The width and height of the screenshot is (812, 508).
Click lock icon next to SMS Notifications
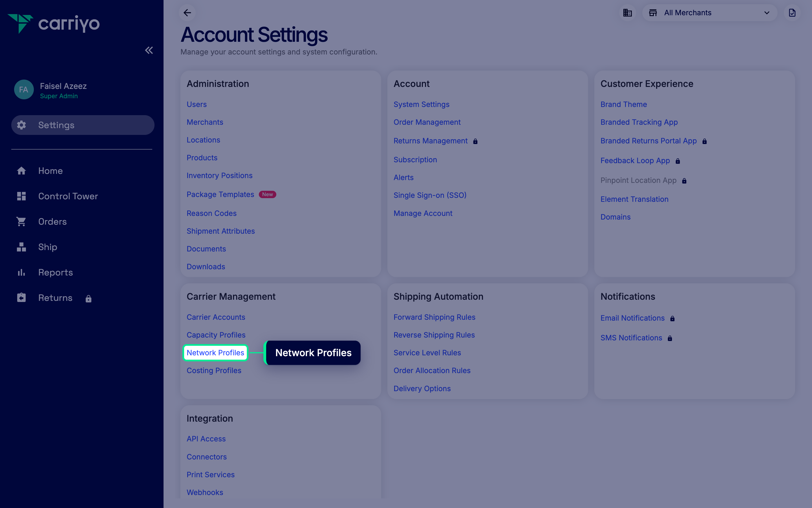pyautogui.click(x=670, y=338)
